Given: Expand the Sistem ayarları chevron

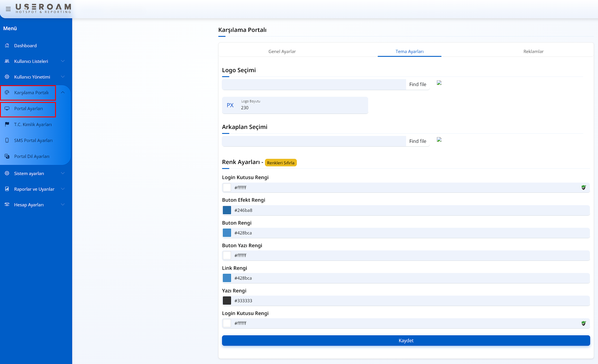Looking at the screenshot, I should click(63, 173).
